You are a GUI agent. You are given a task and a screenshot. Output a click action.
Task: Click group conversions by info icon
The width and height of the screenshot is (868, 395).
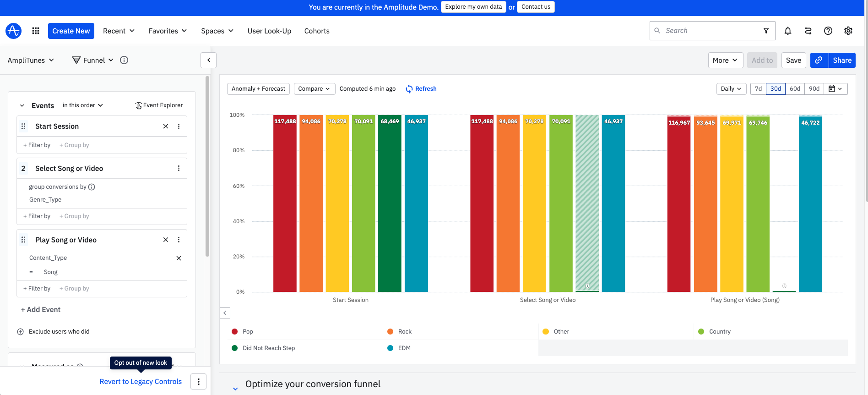pyautogui.click(x=92, y=187)
